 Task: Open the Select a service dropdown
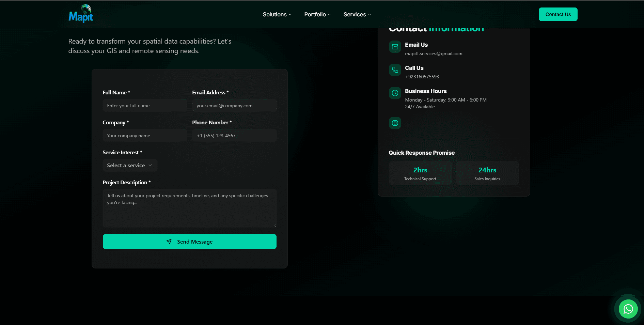click(130, 165)
